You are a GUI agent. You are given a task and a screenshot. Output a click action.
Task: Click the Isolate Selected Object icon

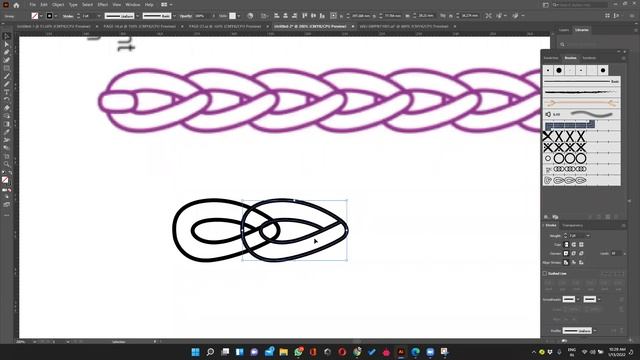[489, 16]
